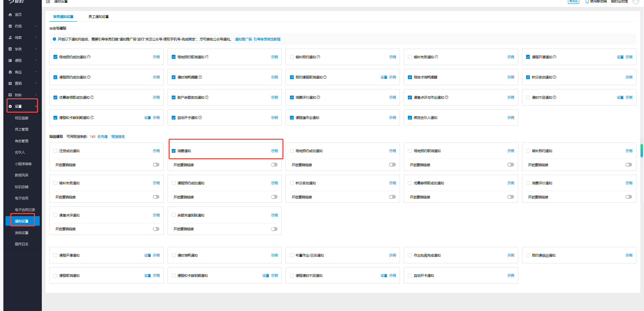Uncheck the 消费通知 SMS checkbox
Image resolution: width=644 pixels, height=311 pixels.
click(x=174, y=151)
